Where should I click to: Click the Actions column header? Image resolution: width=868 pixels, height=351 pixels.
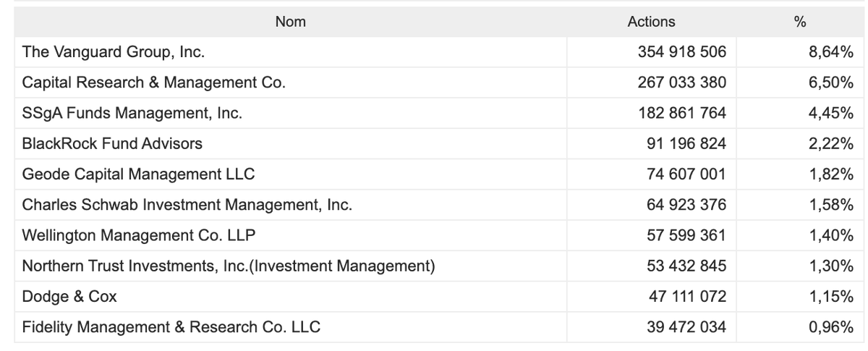(x=651, y=22)
